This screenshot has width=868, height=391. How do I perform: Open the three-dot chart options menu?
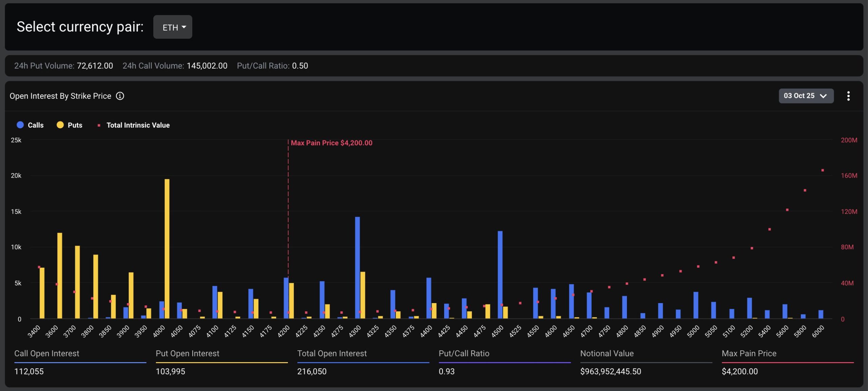coord(849,96)
